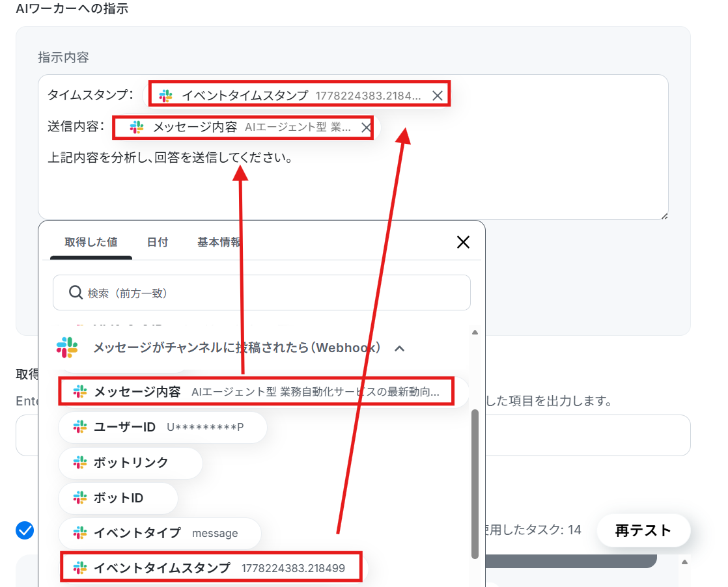Click the 上記内容を分析し、回答を送信してください。 text
The height and width of the screenshot is (587, 728).
point(170,157)
